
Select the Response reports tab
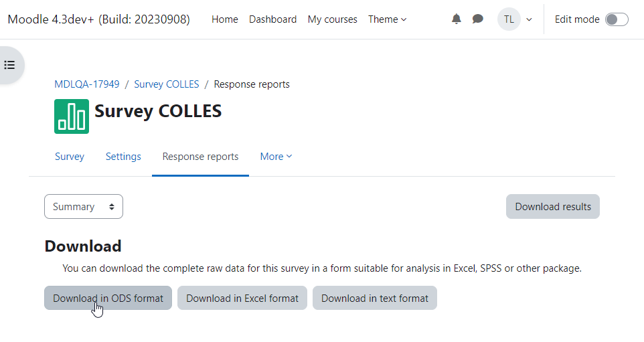(200, 157)
